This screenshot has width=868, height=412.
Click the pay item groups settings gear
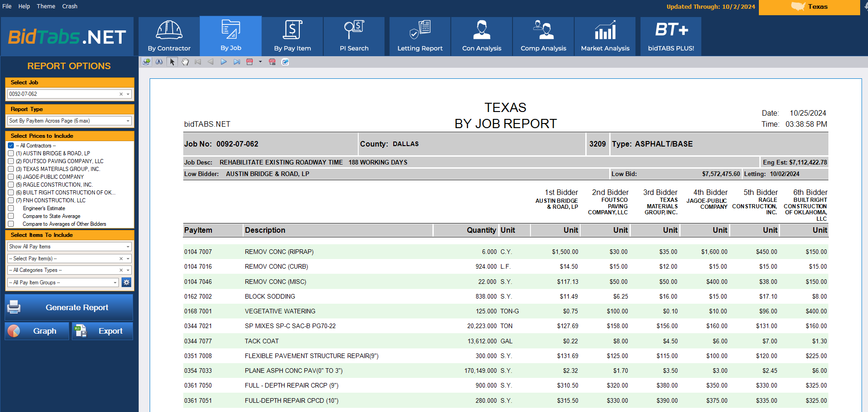click(x=127, y=282)
